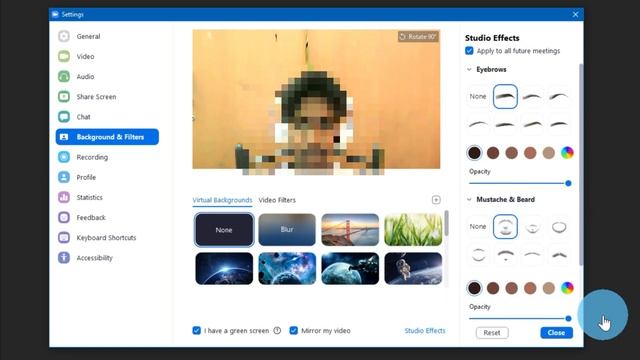
Task: Open General settings icon
Action: coord(64,36)
